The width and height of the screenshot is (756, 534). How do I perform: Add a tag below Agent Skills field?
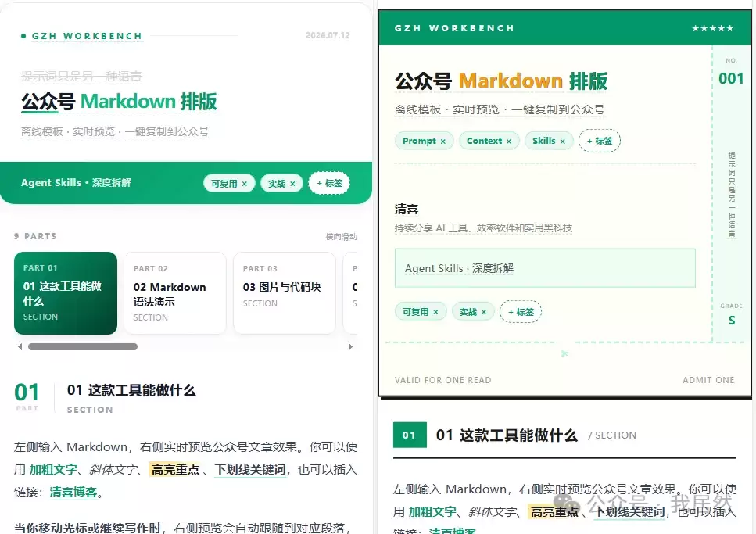coord(521,312)
